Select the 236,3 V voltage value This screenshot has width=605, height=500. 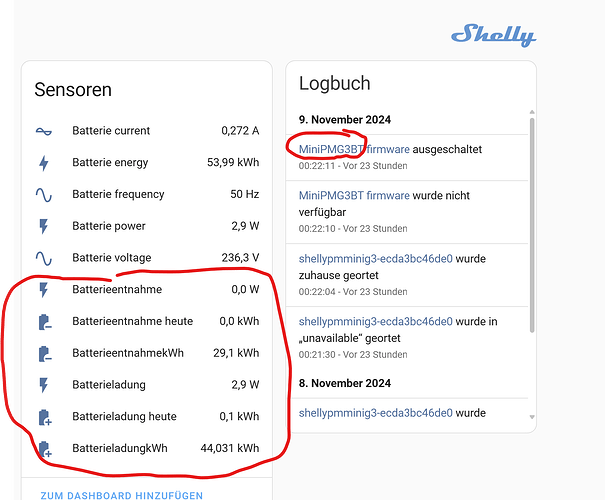[x=240, y=258]
